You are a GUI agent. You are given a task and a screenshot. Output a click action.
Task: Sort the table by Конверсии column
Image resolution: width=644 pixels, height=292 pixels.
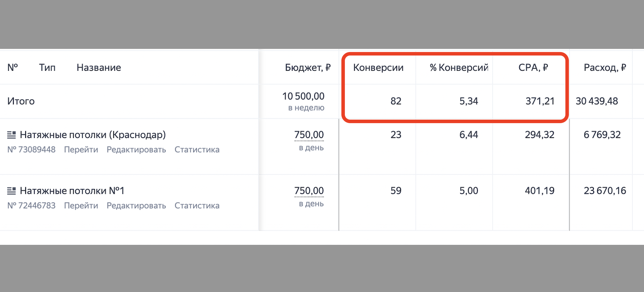click(x=378, y=68)
